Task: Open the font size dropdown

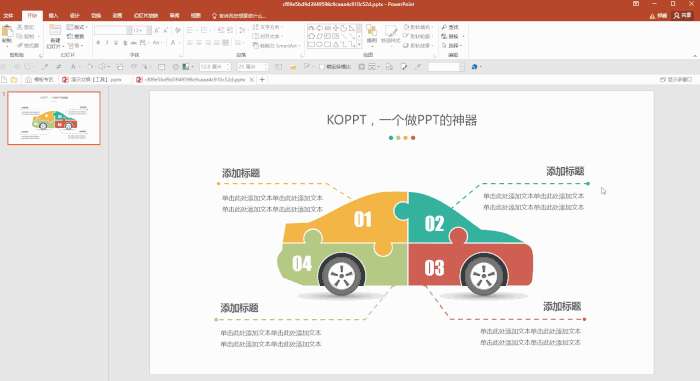Action: [149, 30]
